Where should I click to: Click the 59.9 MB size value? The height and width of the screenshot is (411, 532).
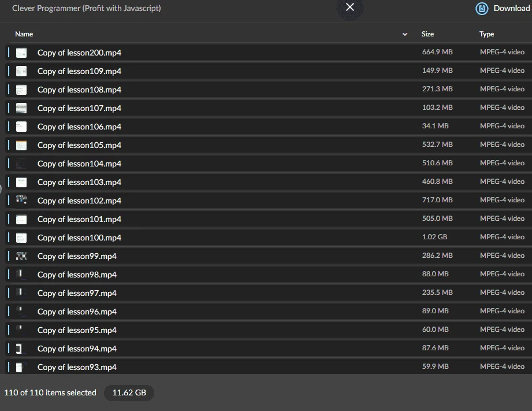click(x=436, y=366)
